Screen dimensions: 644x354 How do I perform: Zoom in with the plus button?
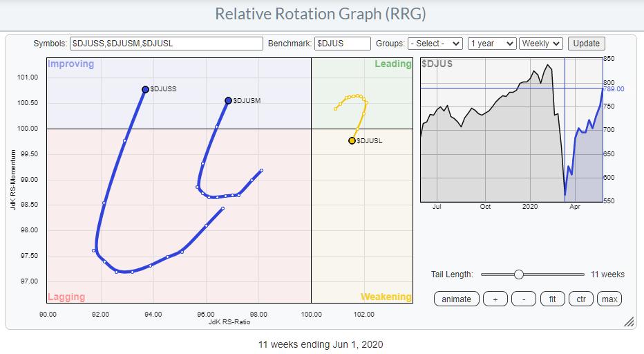click(496, 299)
